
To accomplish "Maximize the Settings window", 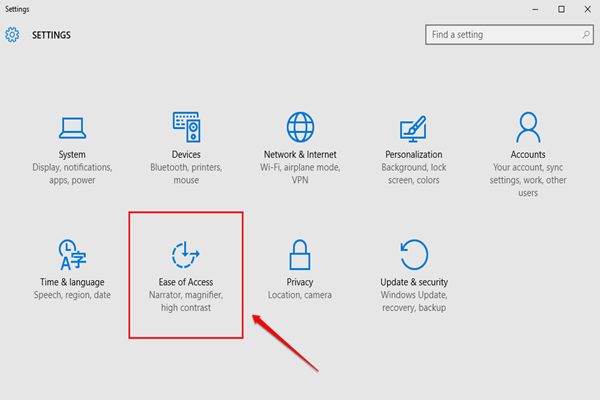I will click(560, 9).
